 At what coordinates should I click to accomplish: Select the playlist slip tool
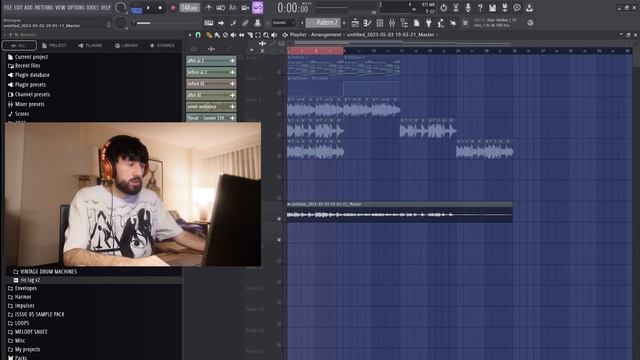(x=242, y=35)
